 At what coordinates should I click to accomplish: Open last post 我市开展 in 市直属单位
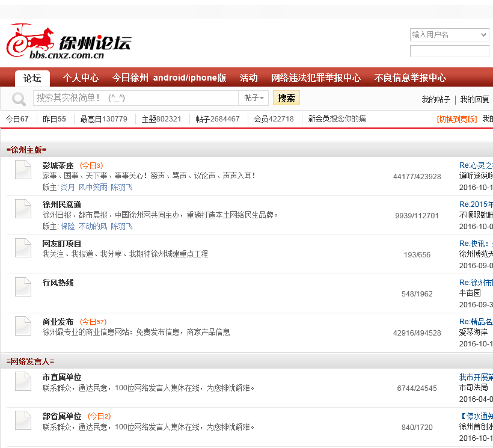(x=476, y=377)
